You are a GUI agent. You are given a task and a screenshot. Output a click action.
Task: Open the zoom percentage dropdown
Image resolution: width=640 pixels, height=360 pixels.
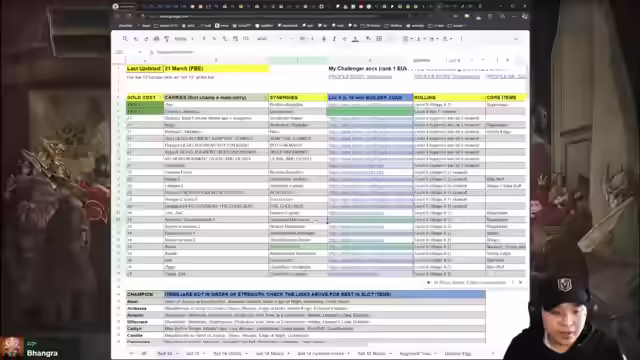(x=184, y=39)
